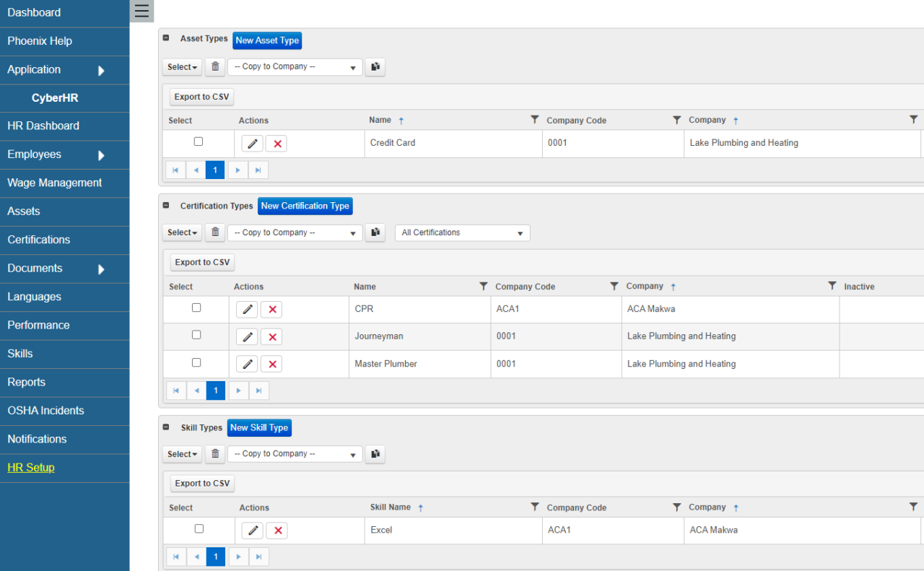Open the hamburger menu at the top
Image resolution: width=924 pixels, height=571 pixels.
[141, 12]
